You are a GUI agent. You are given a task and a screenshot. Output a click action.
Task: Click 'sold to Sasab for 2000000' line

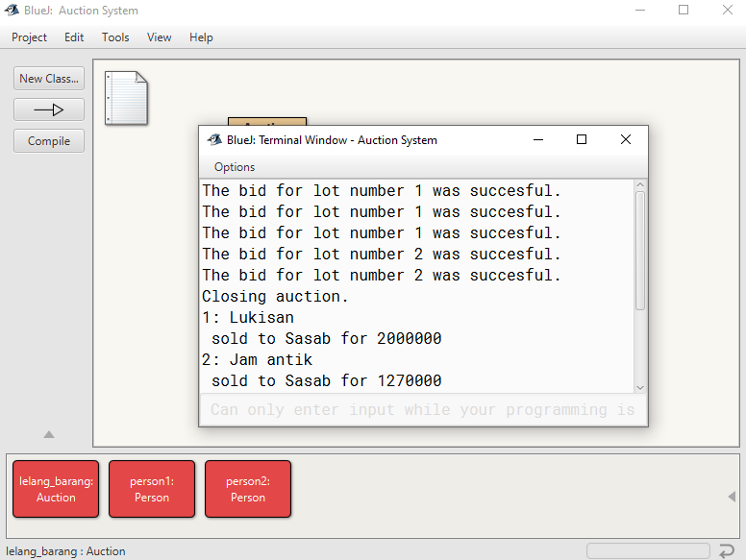click(327, 338)
